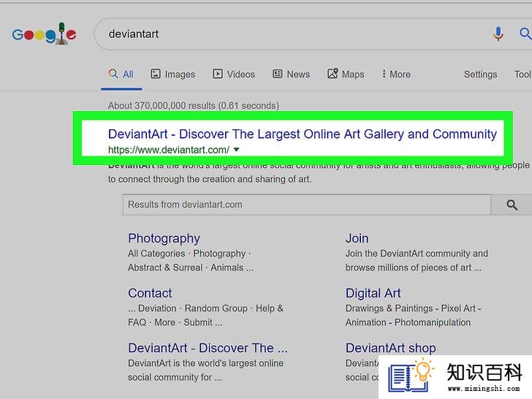Open the News tab

(292, 74)
